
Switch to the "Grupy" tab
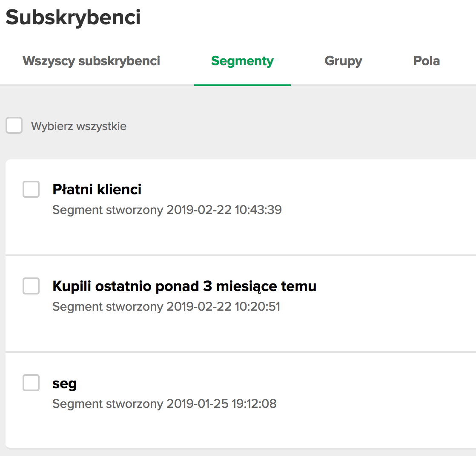(x=343, y=61)
